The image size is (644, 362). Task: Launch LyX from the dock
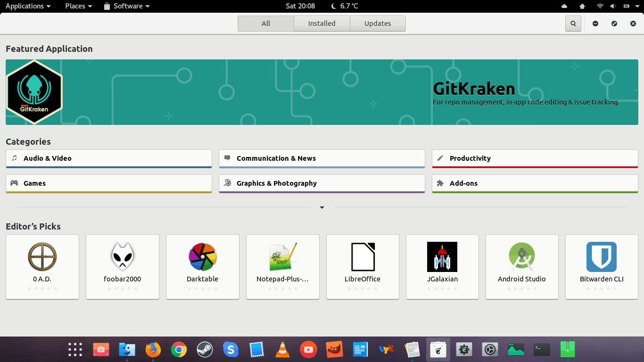click(x=386, y=349)
